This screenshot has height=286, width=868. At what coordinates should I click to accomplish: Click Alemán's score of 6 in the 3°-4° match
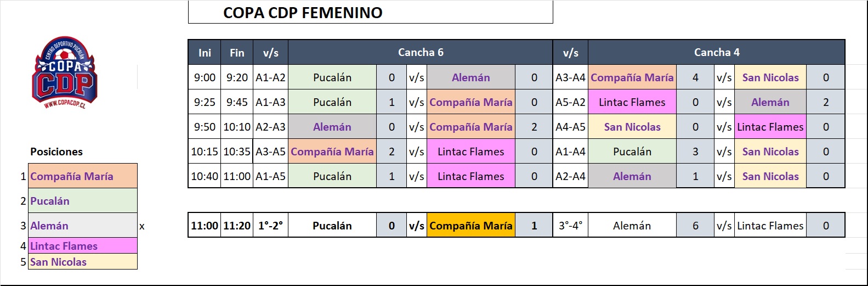[x=695, y=226]
